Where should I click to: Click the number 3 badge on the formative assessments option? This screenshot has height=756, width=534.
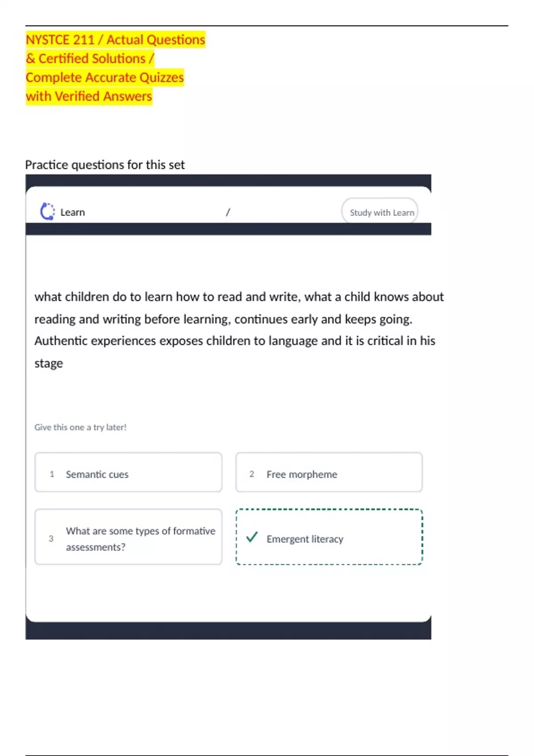coord(51,539)
